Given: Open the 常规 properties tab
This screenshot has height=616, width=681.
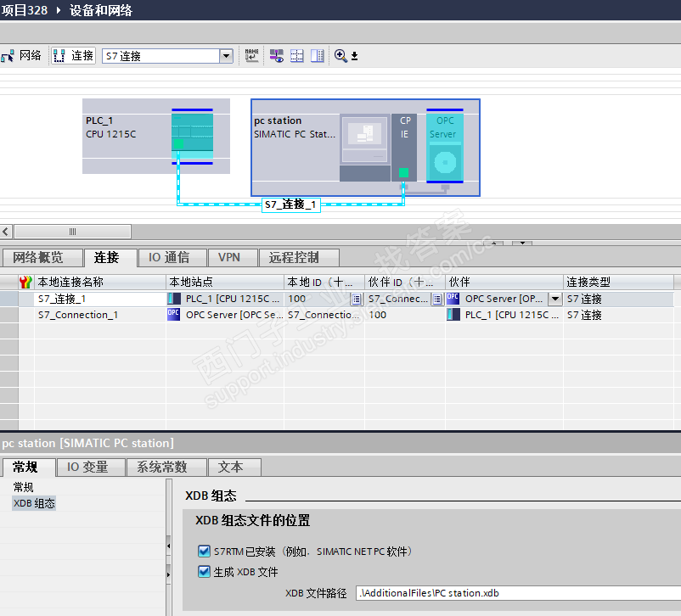Looking at the screenshot, I should [x=29, y=468].
